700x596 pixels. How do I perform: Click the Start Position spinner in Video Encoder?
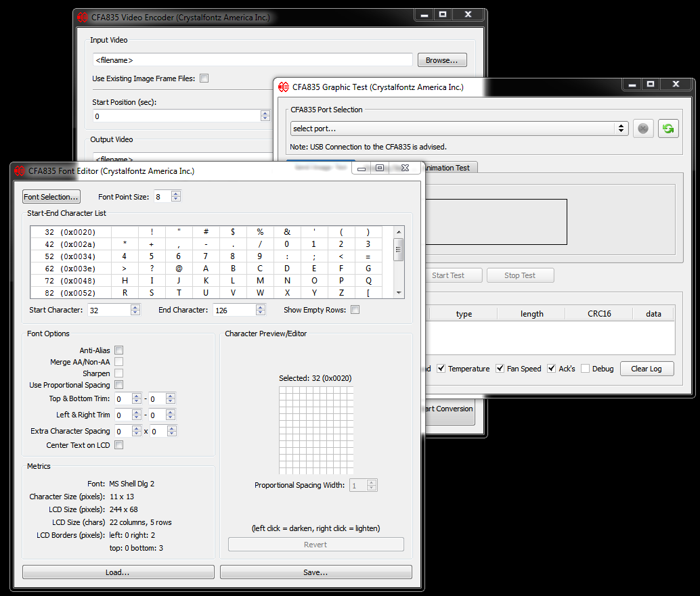coord(265,116)
